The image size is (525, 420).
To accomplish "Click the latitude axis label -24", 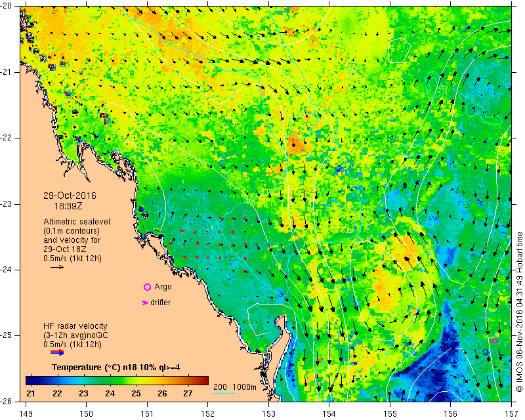I will pos(7,270).
